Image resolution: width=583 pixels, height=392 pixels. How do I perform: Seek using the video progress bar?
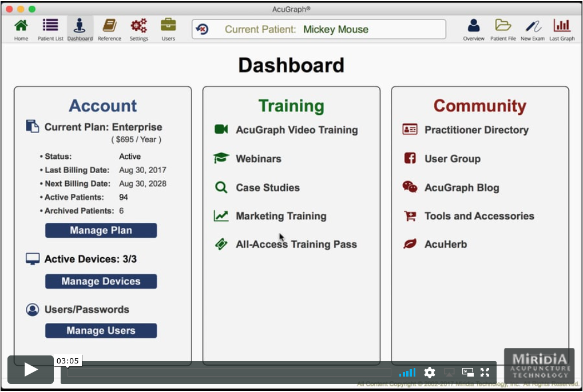tap(229, 373)
